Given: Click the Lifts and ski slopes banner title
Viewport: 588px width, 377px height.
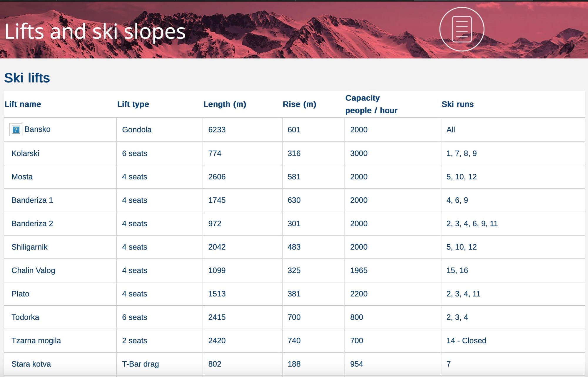Looking at the screenshot, I should 95,31.
